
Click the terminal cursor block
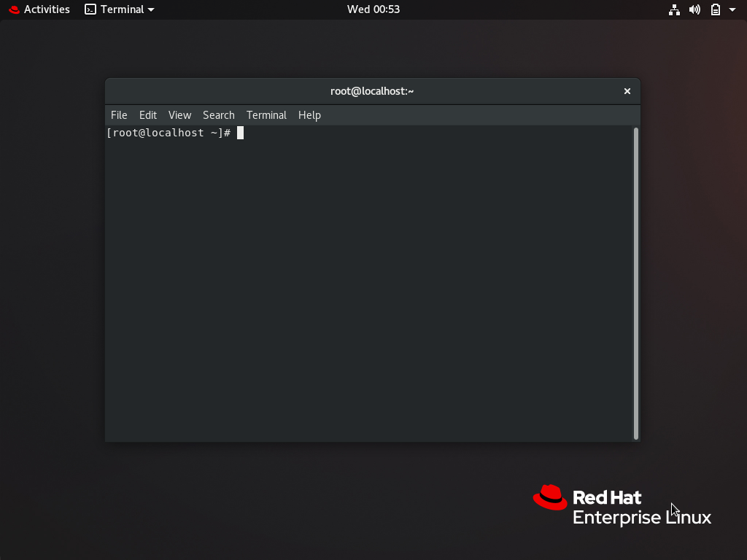pos(240,133)
